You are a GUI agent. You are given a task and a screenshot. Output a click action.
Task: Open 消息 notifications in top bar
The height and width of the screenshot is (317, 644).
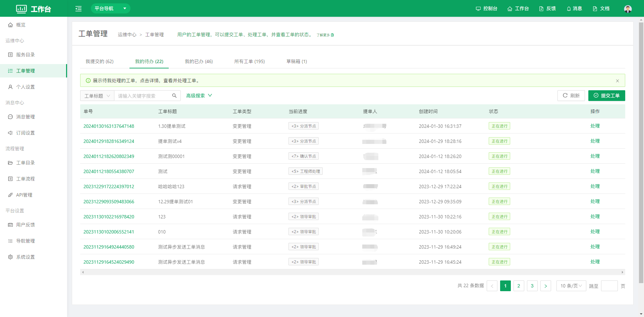pos(574,9)
